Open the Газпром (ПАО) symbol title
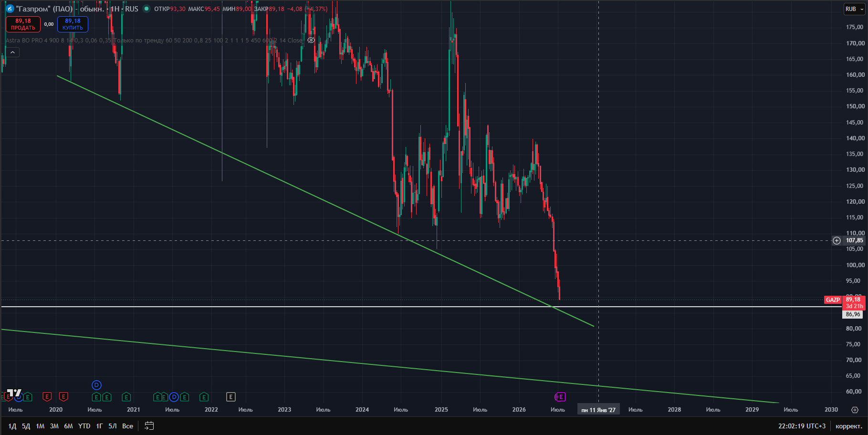This screenshot has width=868, height=435. 60,9
